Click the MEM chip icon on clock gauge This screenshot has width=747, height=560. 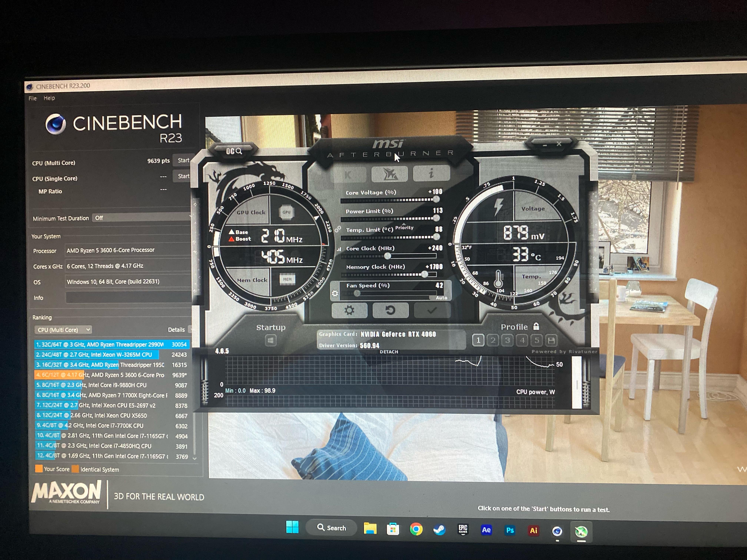pyautogui.click(x=287, y=279)
